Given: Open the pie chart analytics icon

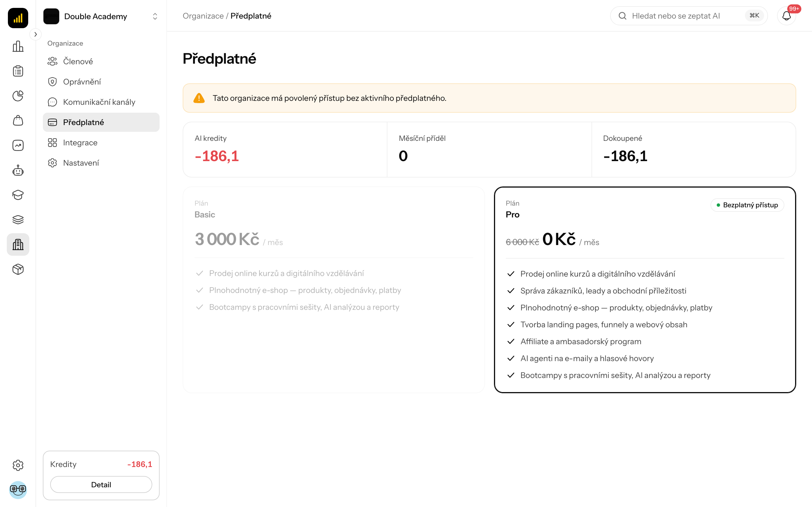Looking at the screenshot, I should tap(18, 96).
